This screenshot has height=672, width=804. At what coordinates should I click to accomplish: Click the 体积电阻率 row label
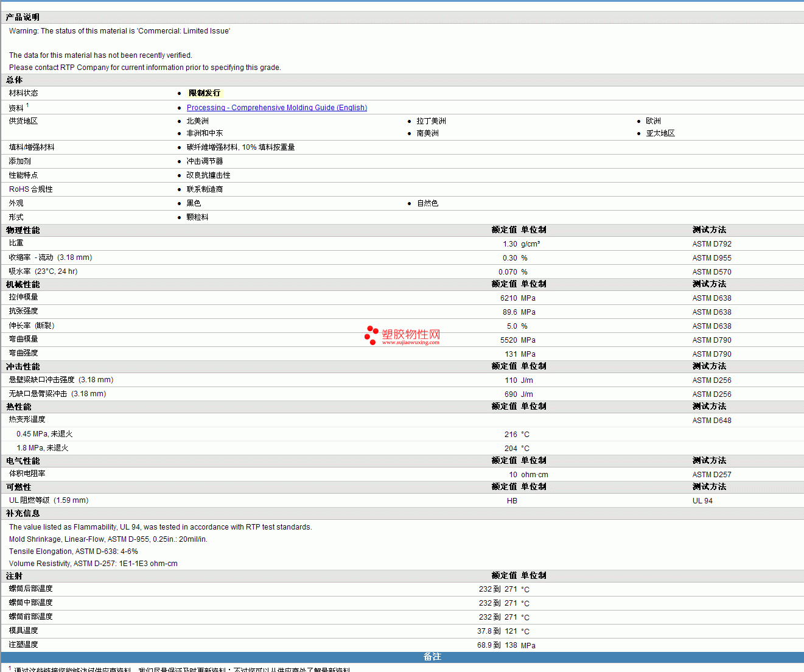[x=27, y=474]
